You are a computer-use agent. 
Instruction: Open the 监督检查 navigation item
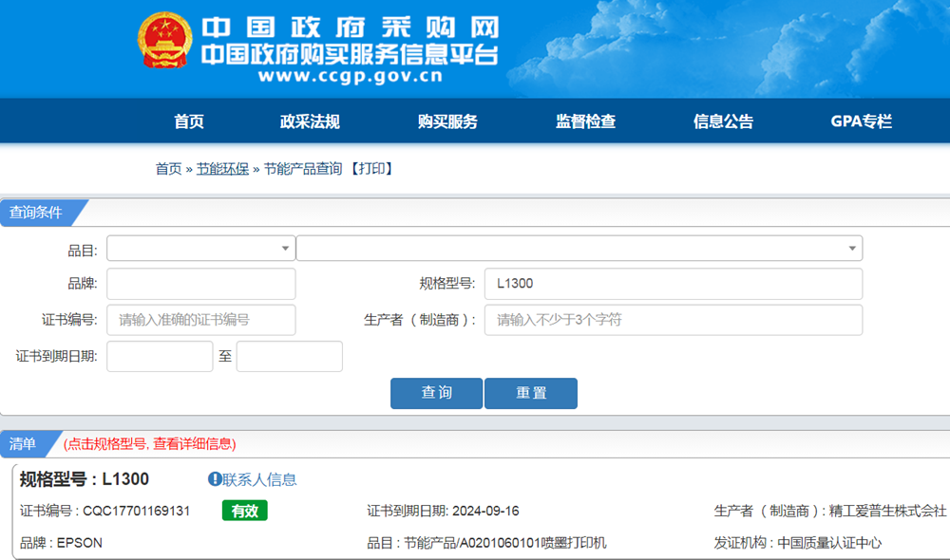click(x=585, y=121)
